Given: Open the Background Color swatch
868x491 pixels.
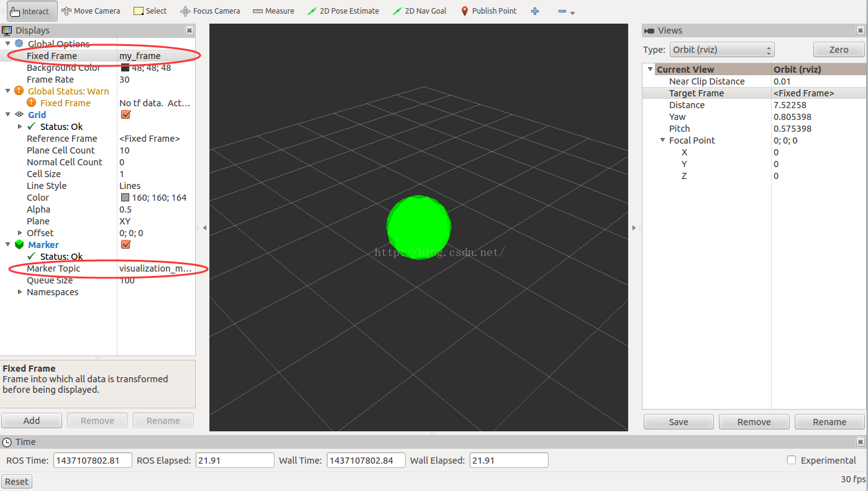Looking at the screenshot, I should (125, 67).
